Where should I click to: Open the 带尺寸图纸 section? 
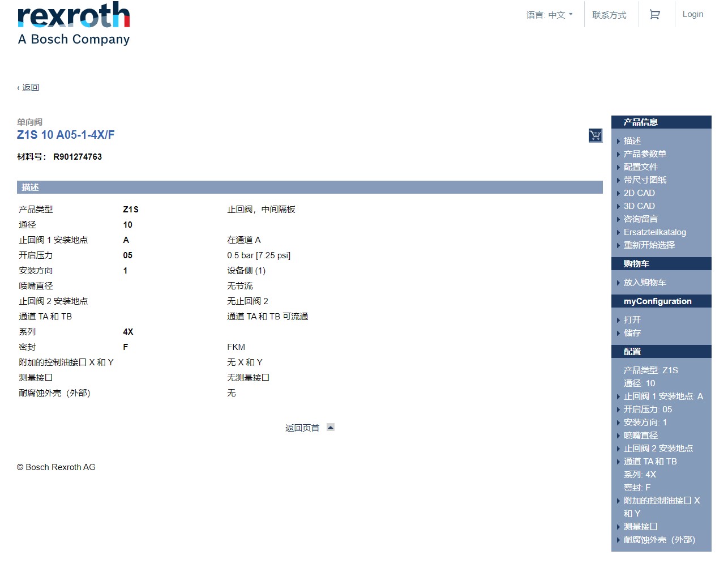pos(645,180)
